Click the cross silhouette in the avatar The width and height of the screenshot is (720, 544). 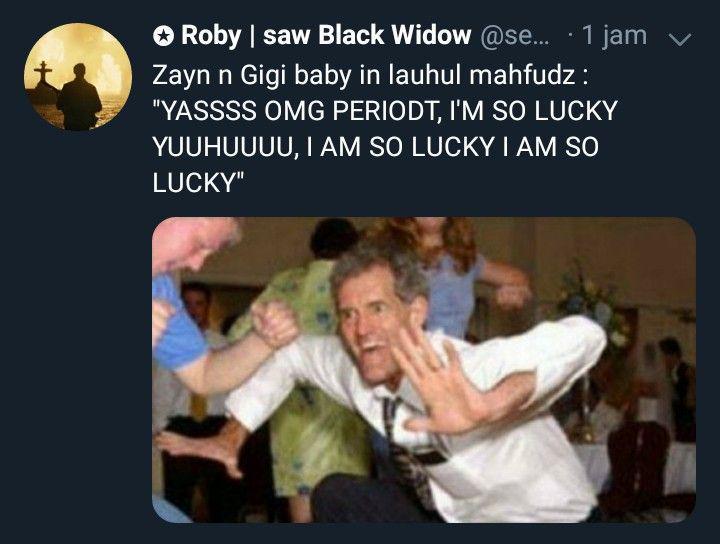click(43, 73)
